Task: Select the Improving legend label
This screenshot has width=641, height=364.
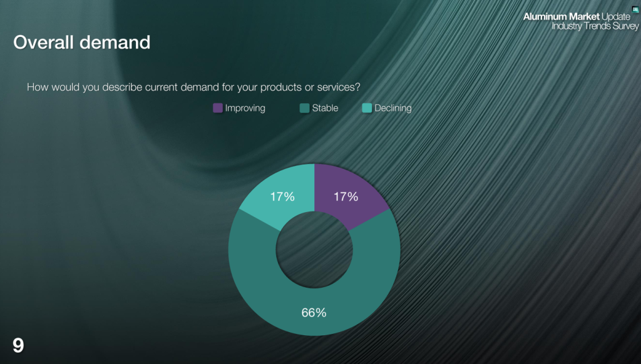Action: pyautogui.click(x=245, y=108)
